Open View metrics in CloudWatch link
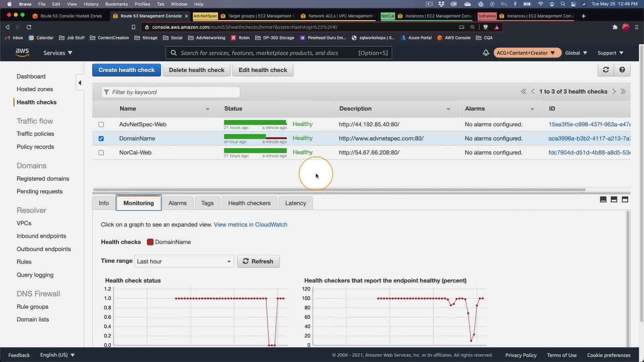This screenshot has height=362, width=644. coord(251,225)
